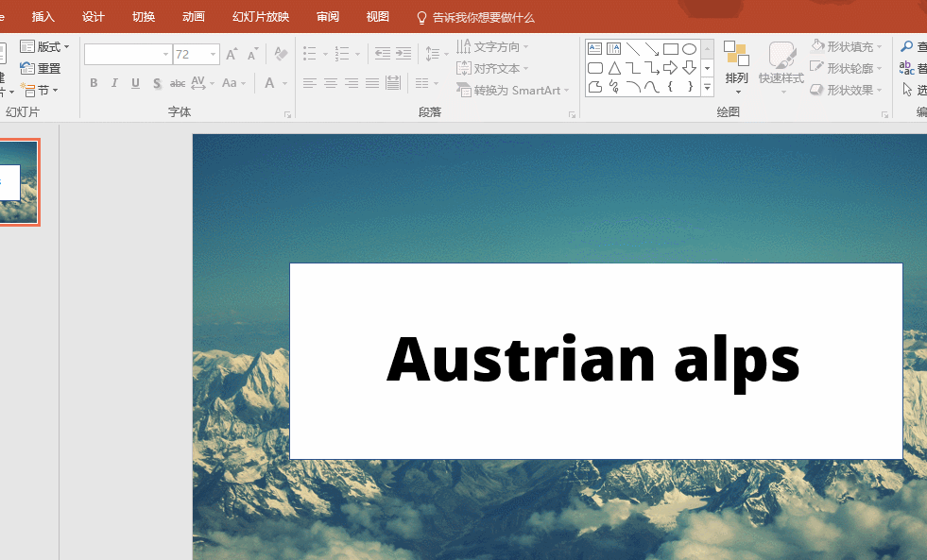927x560 pixels.
Task: Choose the isosceles triangle shape
Action: coord(614,68)
